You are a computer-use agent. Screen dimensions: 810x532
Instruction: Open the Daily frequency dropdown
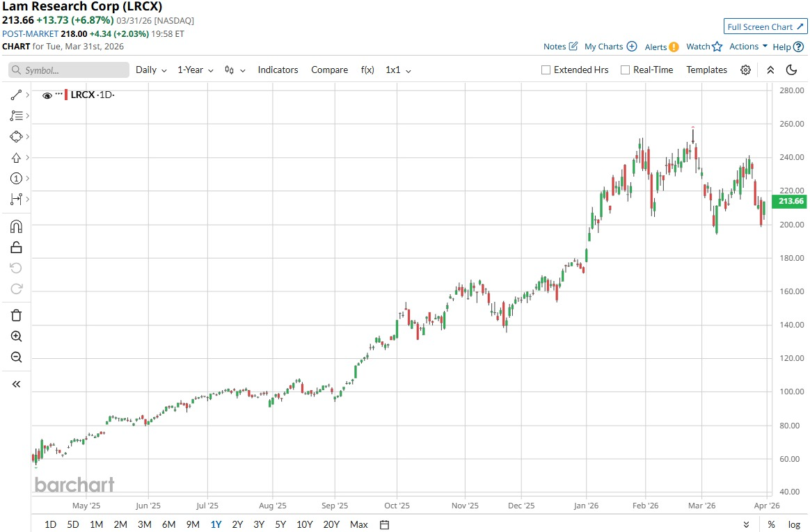(151, 70)
